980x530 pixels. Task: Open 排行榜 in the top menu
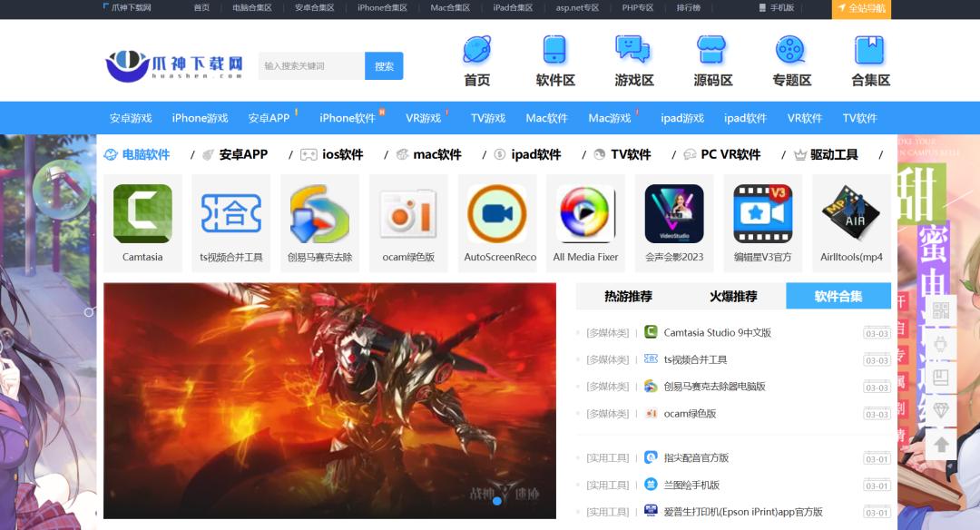(x=688, y=8)
